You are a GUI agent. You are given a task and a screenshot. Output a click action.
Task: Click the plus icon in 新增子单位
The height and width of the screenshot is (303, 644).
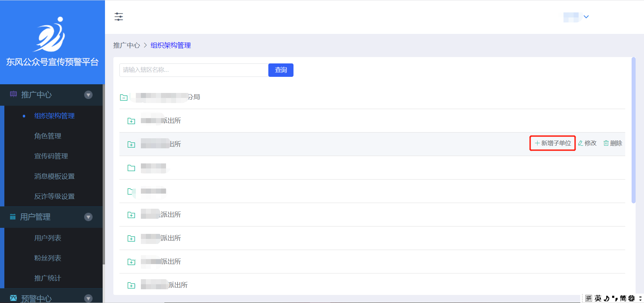tap(537, 143)
